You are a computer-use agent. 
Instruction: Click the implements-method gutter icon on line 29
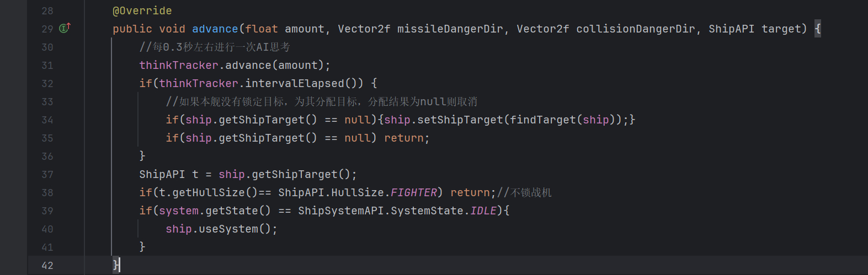click(65, 28)
